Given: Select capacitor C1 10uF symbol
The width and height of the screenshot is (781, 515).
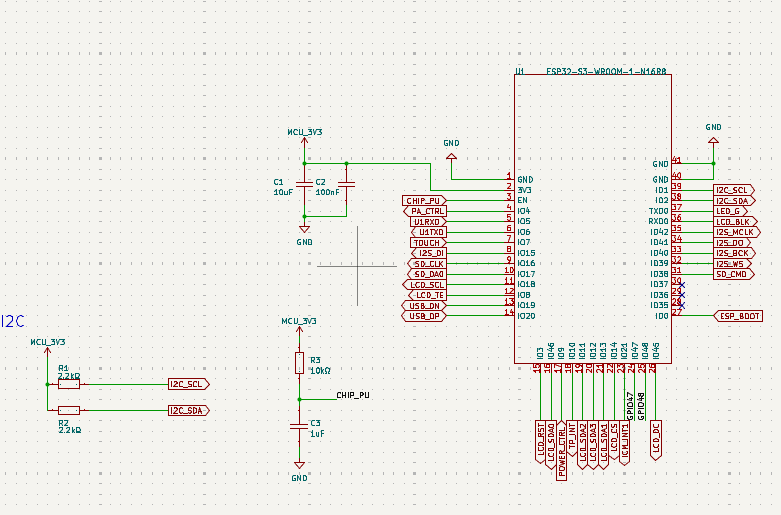Looking at the screenshot, I should pos(304,187).
